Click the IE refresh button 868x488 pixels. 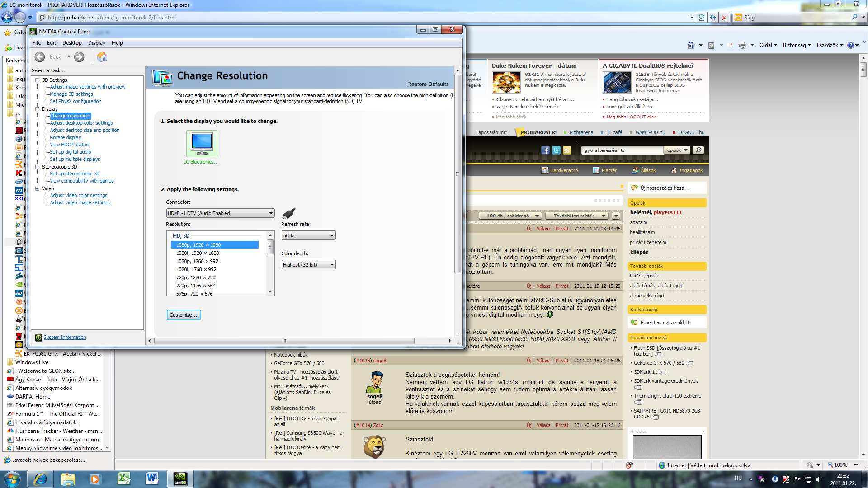click(713, 18)
